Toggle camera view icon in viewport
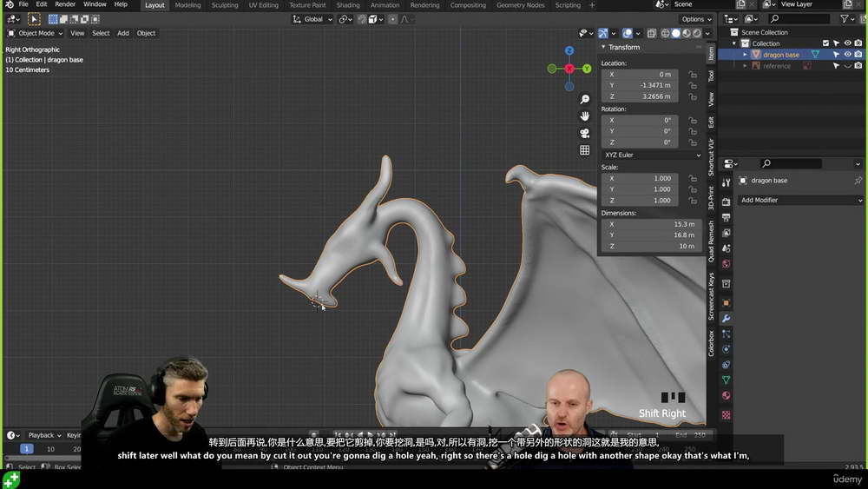The image size is (868, 489). (x=584, y=134)
